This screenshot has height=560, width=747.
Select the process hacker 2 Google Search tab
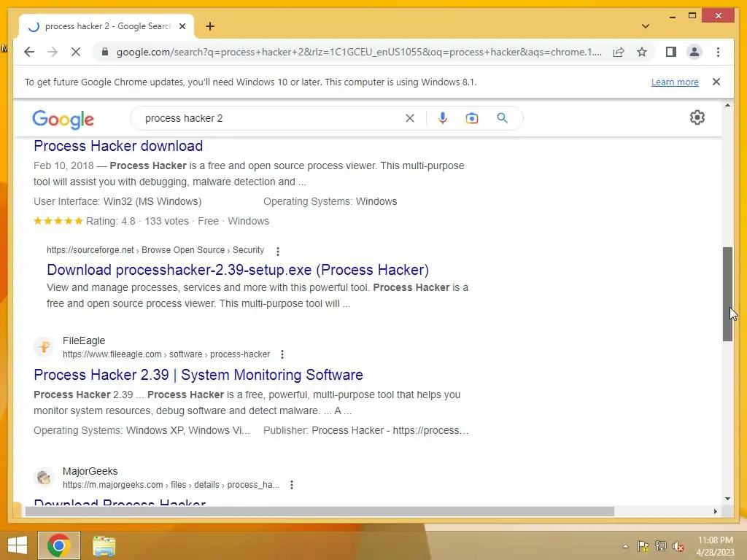(107, 26)
